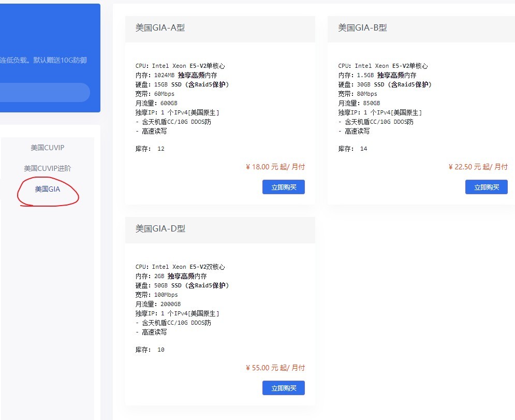Click the 立即购买 button for 美国GIA-B型

click(x=486, y=187)
